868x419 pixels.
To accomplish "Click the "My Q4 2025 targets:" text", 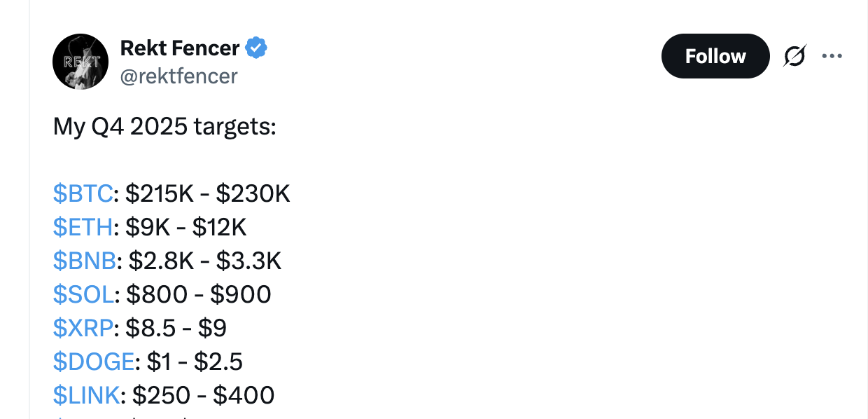I will (x=164, y=127).
